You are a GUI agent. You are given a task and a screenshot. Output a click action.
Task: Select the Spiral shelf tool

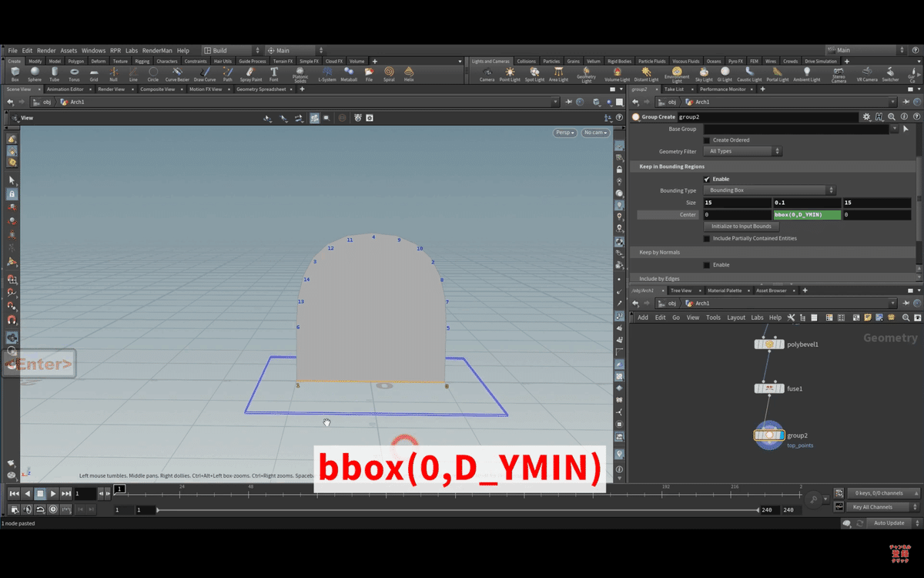(x=389, y=74)
